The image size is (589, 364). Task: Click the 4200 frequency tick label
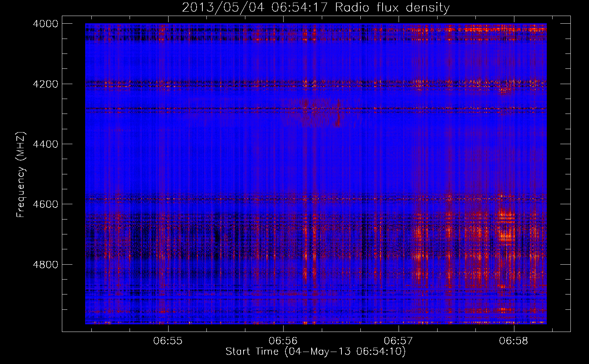tap(46, 84)
